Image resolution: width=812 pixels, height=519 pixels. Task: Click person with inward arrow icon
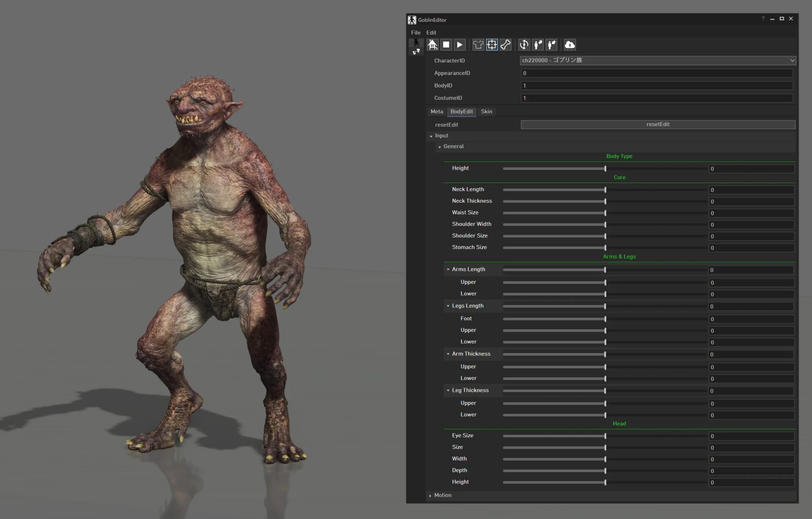552,45
